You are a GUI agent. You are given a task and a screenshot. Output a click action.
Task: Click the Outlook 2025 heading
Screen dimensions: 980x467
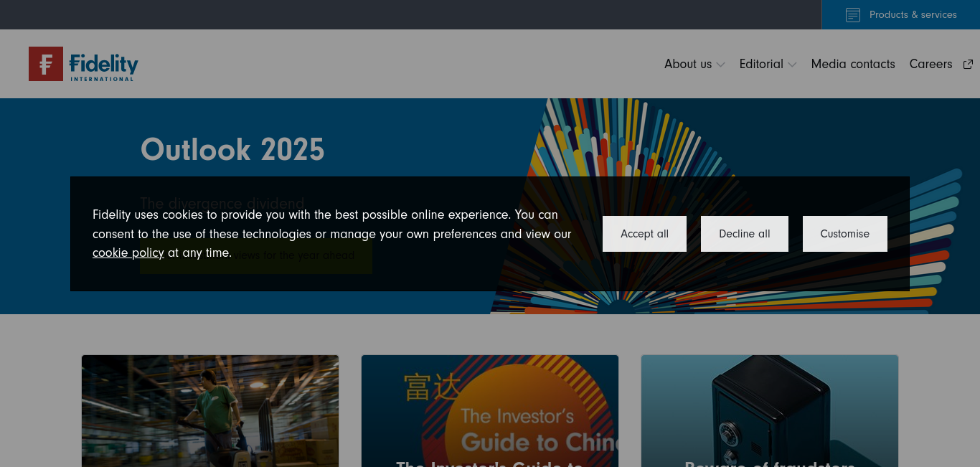click(232, 150)
